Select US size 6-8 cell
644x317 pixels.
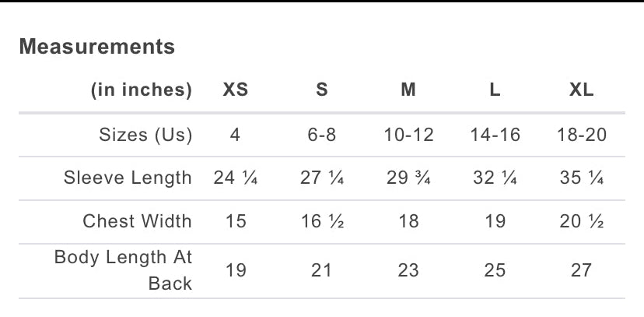[322, 135]
